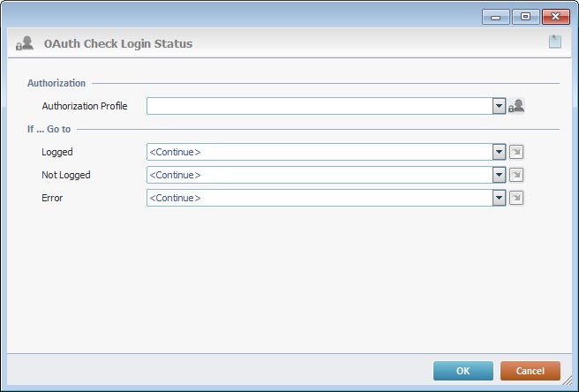Click inside the Authorization Profile field
This screenshot has height=392, width=579.
[x=320, y=106]
